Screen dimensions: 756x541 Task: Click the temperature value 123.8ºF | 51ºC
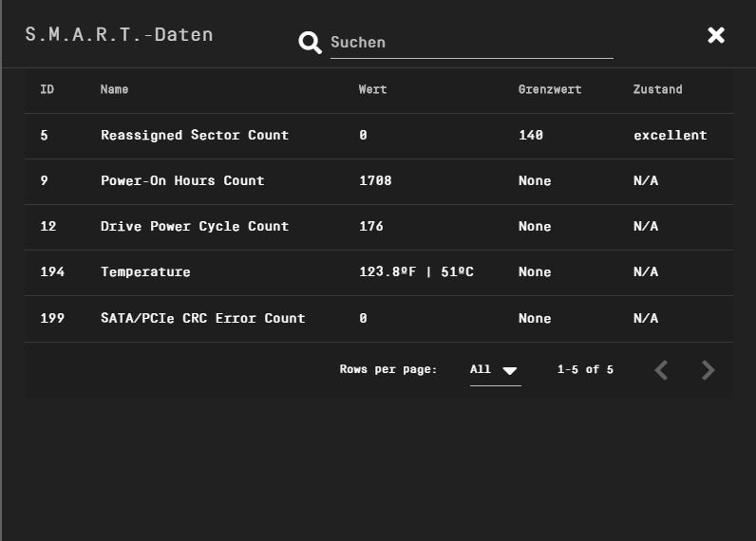(x=417, y=272)
